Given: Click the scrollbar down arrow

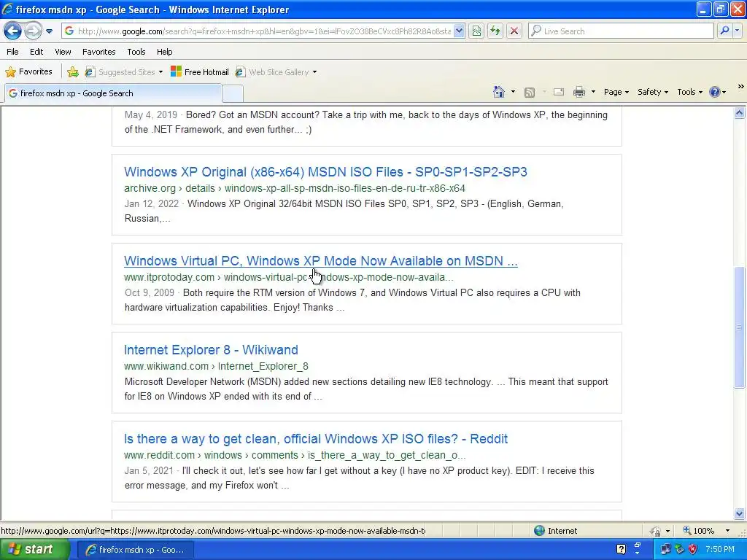Looking at the screenshot, I should (x=740, y=513).
